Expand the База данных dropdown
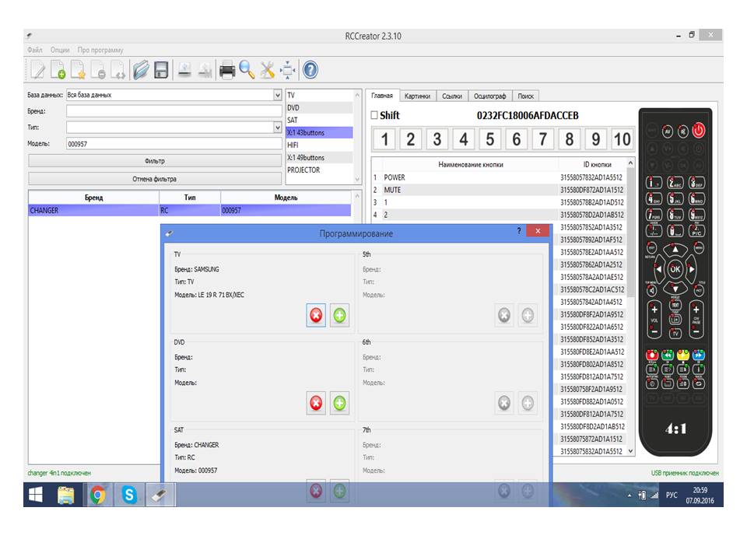This screenshot has height=560, width=747. (278, 95)
